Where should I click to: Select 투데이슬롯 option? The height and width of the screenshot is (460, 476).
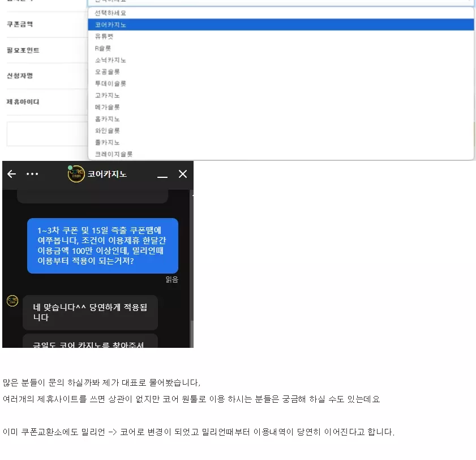[x=281, y=83]
